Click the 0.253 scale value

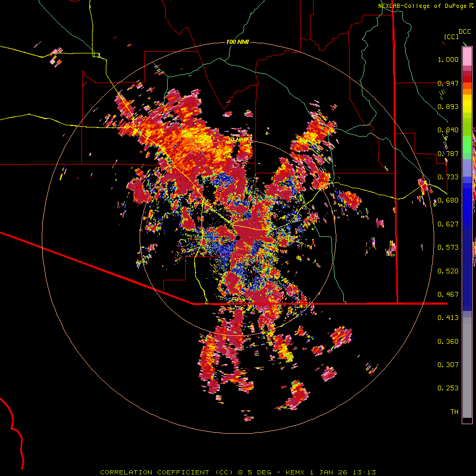click(x=448, y=388)
